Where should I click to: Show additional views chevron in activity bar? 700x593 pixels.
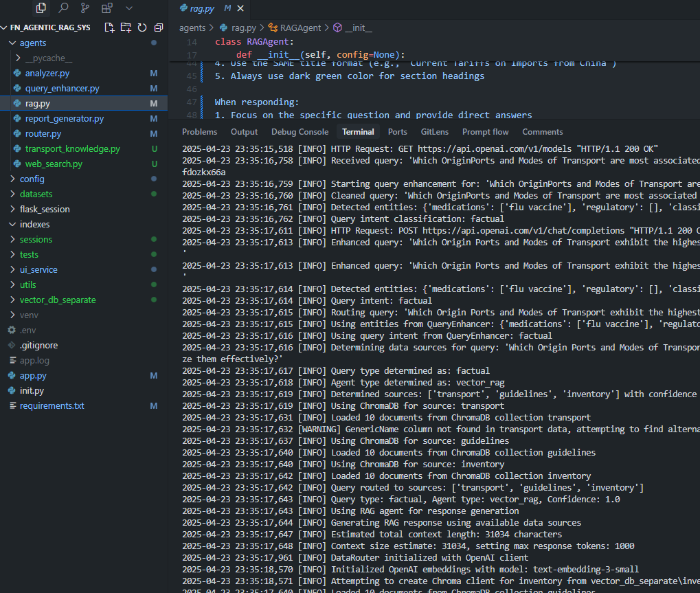(129, 8)
